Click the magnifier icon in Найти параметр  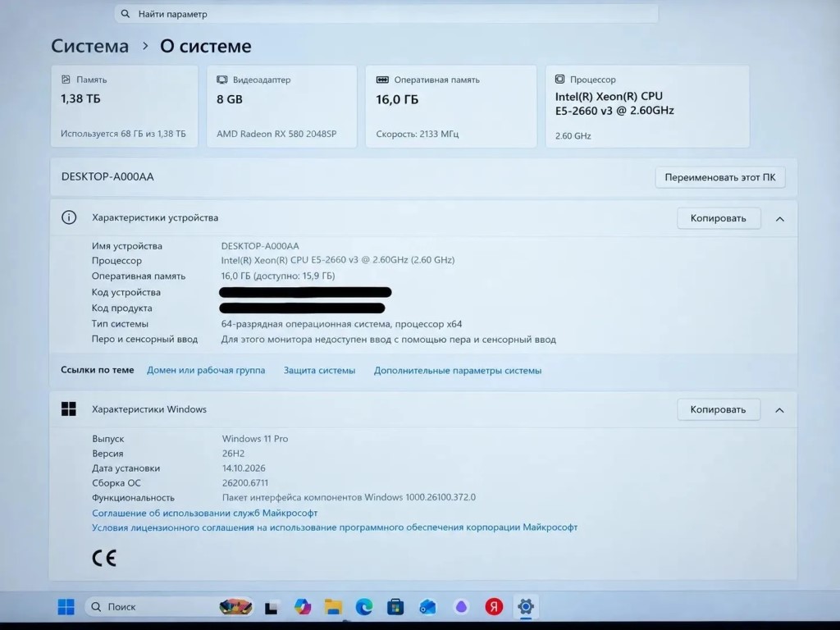126,14
